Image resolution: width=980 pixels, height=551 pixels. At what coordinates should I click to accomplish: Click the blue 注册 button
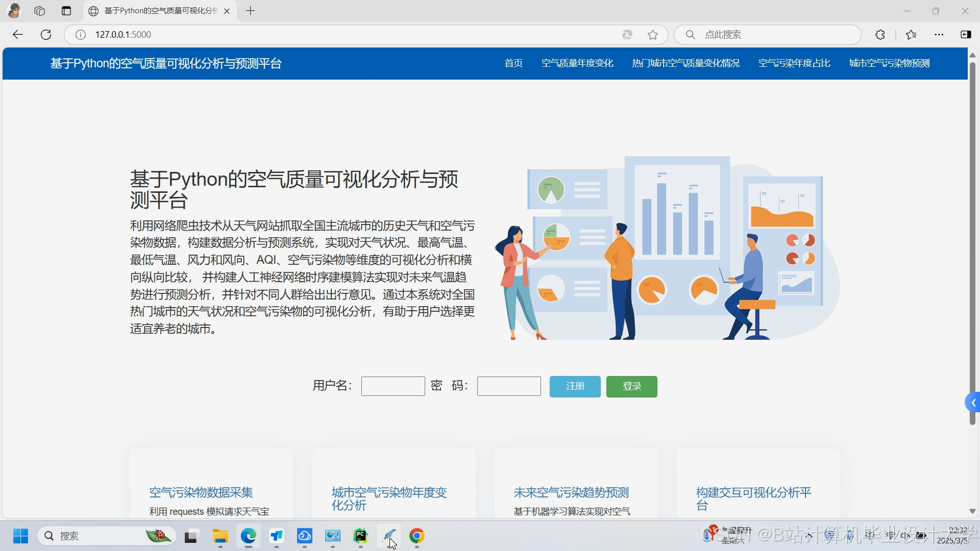(x=575, y=386)
